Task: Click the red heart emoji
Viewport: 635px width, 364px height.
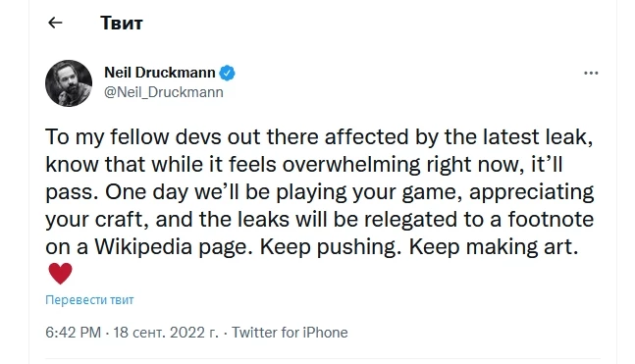Action: 60,274
